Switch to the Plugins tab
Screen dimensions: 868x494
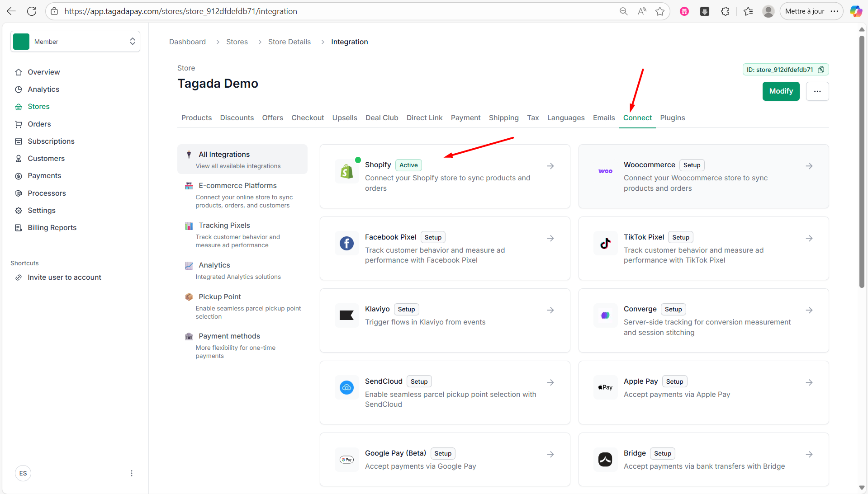(x=672, y=118)
